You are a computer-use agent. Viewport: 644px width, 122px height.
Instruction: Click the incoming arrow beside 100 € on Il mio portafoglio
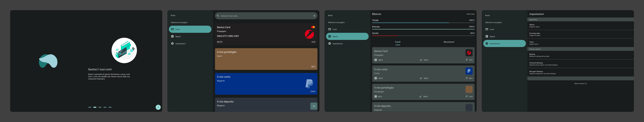[x=421, y=96]
